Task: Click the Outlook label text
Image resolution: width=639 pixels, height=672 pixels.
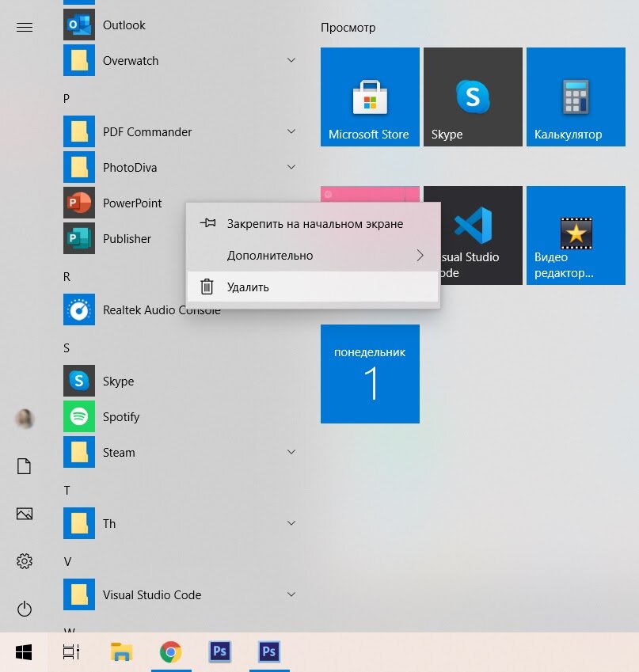Action: pos(124,25)
